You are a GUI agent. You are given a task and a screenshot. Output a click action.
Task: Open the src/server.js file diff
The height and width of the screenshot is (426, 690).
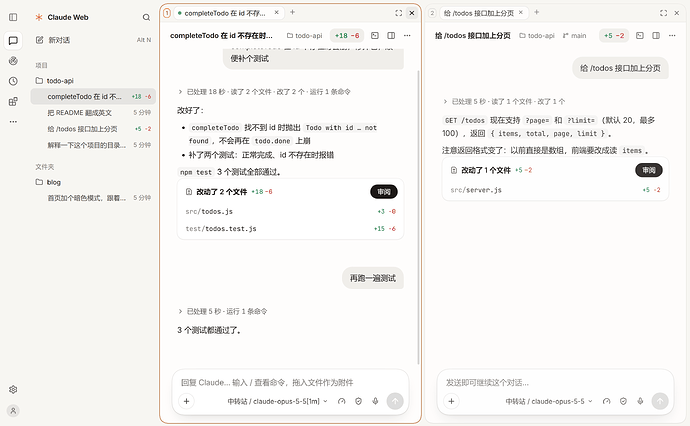point(555,190)
